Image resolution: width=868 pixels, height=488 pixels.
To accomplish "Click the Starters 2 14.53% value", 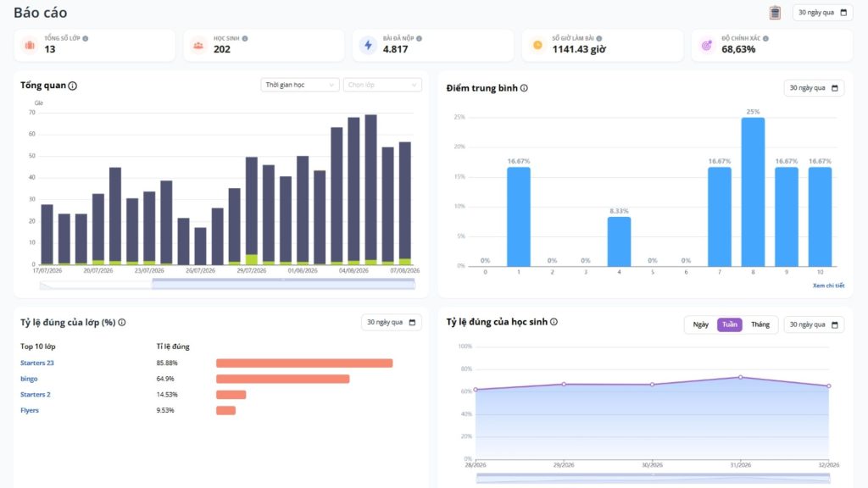I will tap(167, 395).
